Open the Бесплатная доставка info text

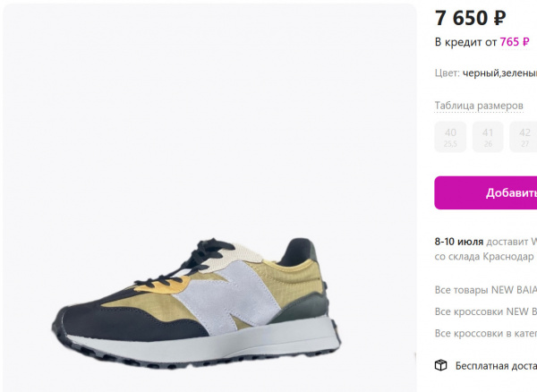pyautogui.click(x=496, y=366)
